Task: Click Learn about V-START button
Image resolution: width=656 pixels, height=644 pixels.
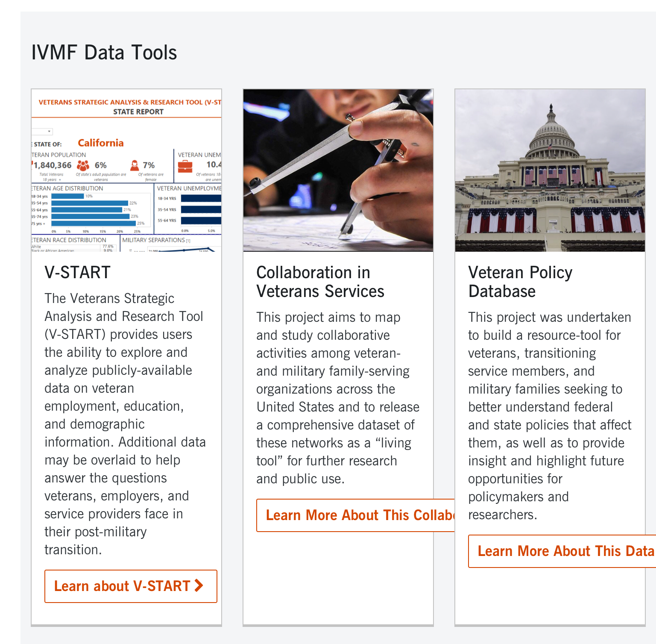Action: tap(130, 586)
